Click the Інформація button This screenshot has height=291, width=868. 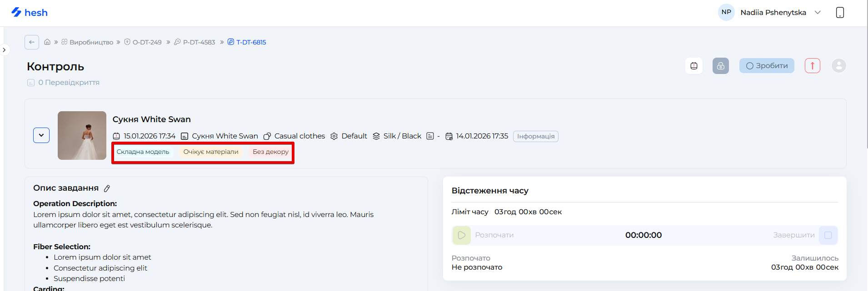pyautogui.click(x=535, y=136)
